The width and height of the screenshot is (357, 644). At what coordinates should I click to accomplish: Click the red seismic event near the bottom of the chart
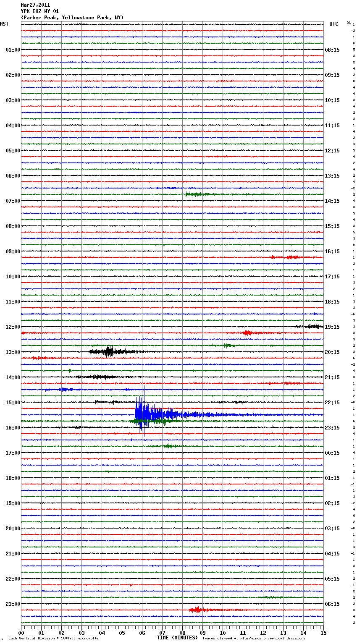[x=196, y=610]
